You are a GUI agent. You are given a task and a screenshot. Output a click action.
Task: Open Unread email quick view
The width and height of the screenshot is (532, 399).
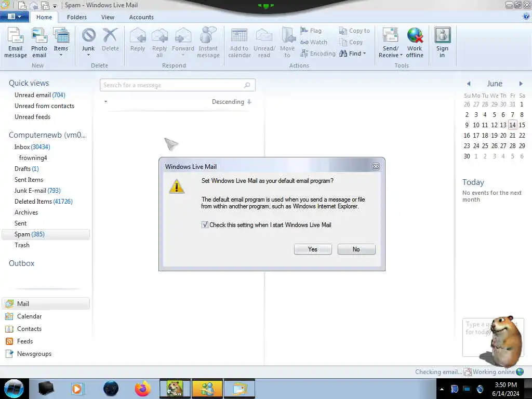click(x=39, y=95)
